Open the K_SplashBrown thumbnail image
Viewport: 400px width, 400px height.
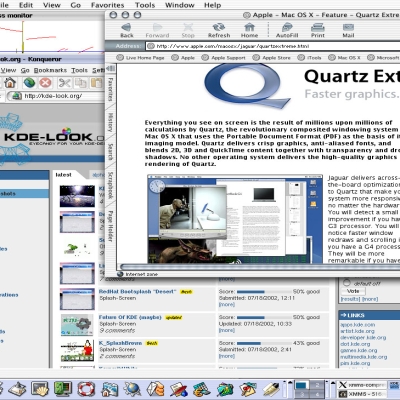tap(77, 351)
